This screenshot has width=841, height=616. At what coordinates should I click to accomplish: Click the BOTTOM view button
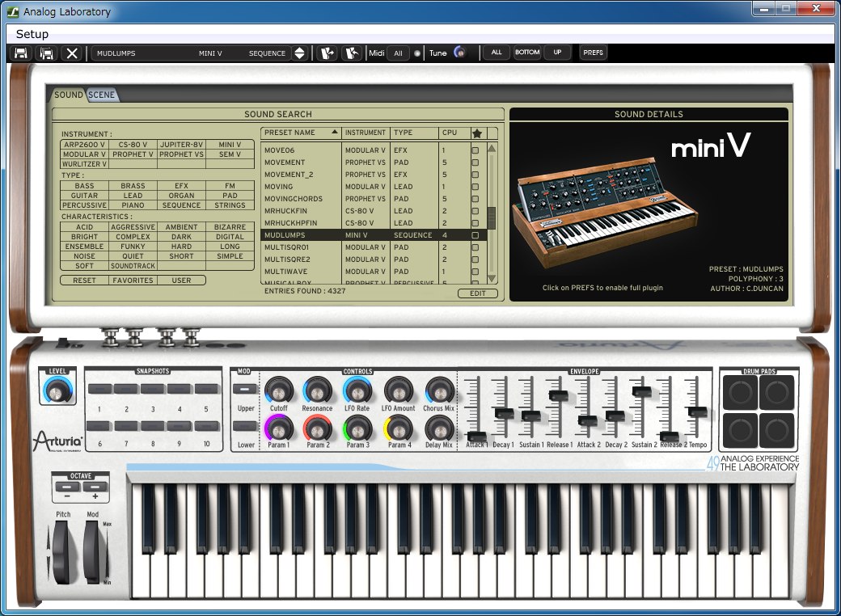[527, 53]
